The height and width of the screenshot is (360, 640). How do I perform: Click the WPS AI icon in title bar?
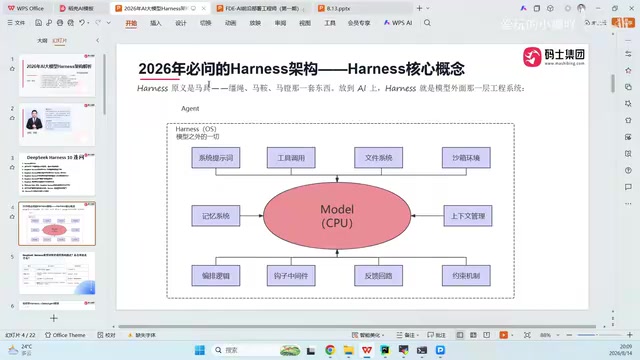pyautogui.click(x=523, y=8)
